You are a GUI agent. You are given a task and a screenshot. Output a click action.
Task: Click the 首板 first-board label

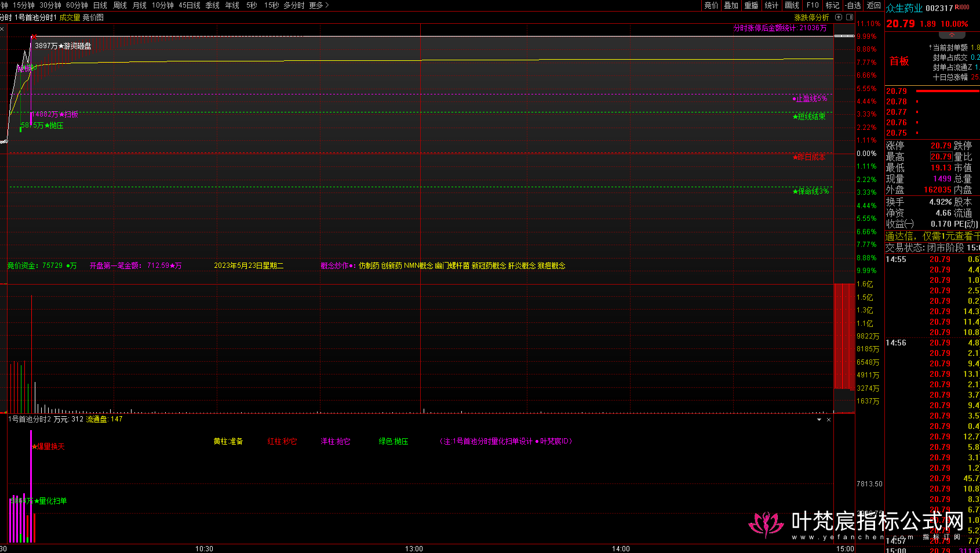[x=899, y=61]
